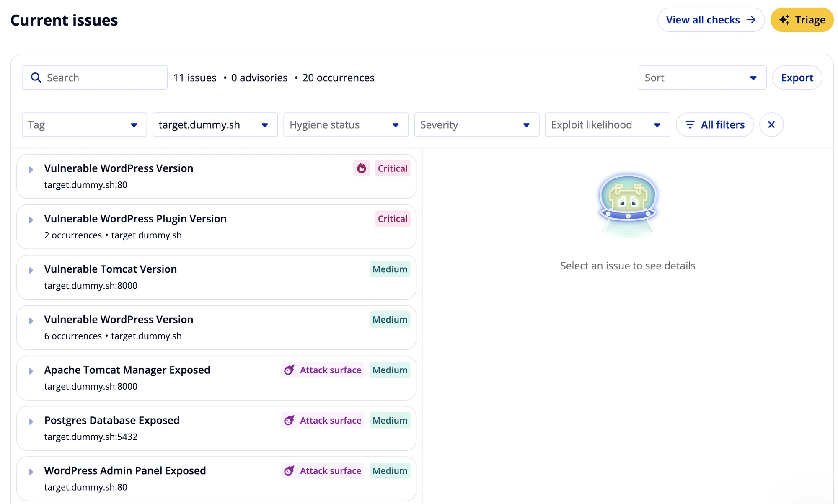Click the '11 issues' count text
Viewport: 838px width, 504px height.
coord(195,78)
